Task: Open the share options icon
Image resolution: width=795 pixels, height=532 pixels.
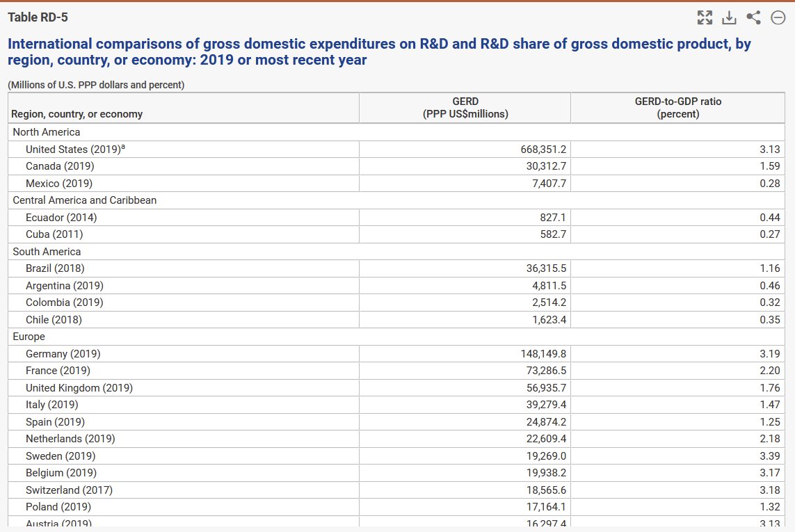Action: [x=753, y=17]
